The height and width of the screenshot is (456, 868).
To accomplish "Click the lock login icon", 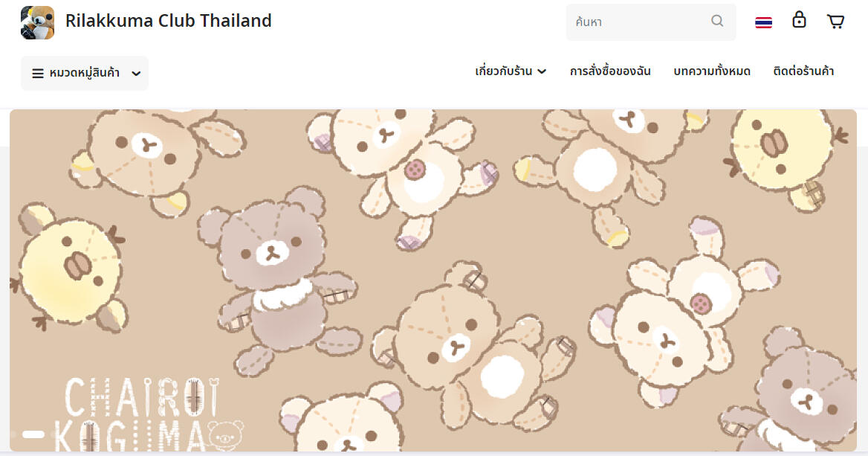I will (799, 19).
